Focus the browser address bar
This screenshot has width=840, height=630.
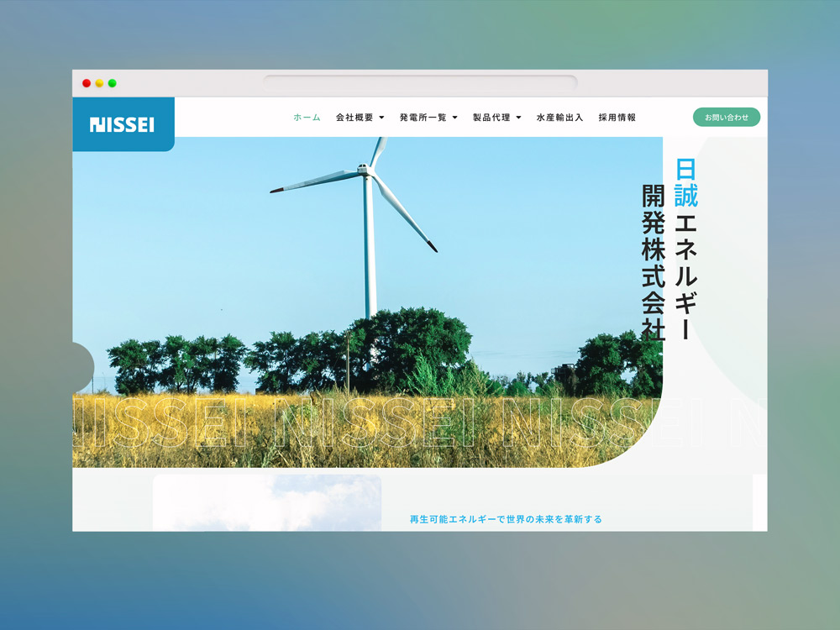[420, 83]
